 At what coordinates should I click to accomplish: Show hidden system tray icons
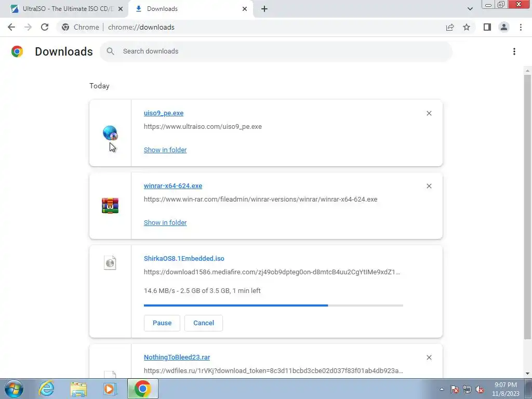pyautogui.click(x=442, y=389)
